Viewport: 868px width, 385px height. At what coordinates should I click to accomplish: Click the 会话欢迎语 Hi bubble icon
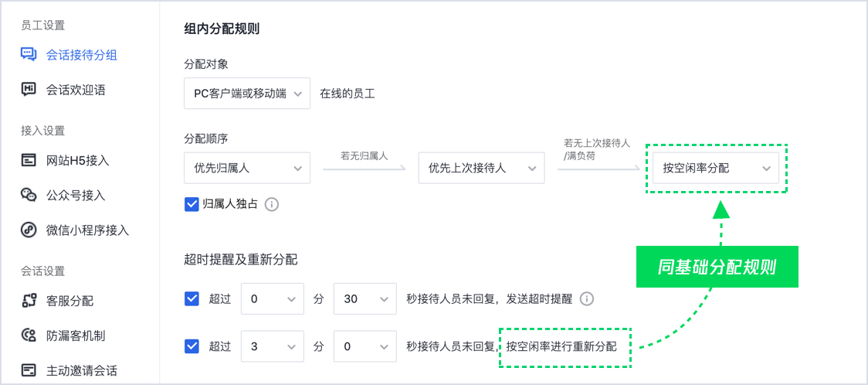[29, 90]
